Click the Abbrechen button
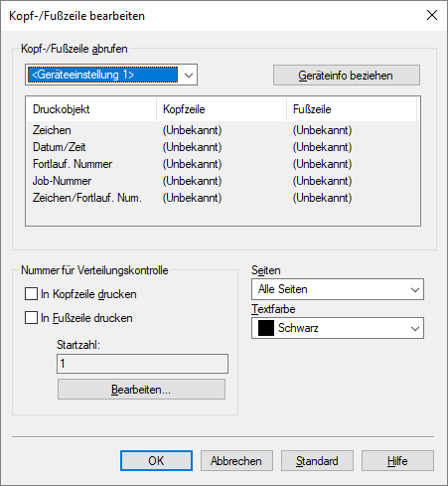This screenshot has height=486, width=448. tap(236, 460)
